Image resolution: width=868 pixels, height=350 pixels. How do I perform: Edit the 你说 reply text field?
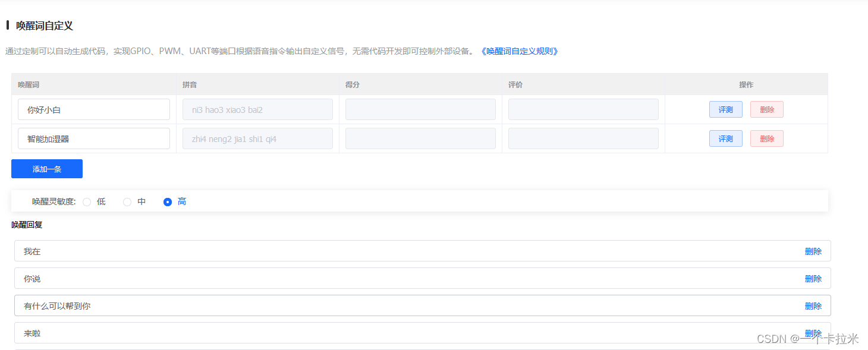click(x=422, y=278)
